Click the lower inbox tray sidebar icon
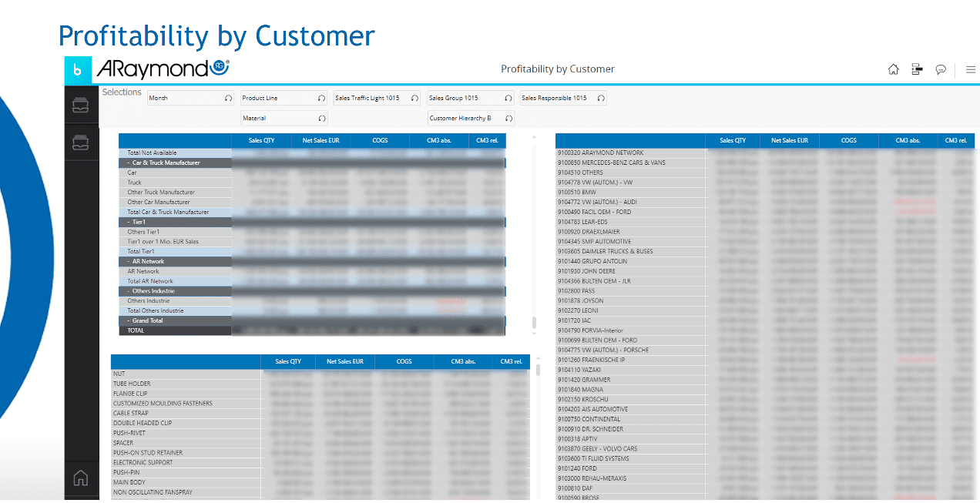980x503 pixels. pos(81,143)
